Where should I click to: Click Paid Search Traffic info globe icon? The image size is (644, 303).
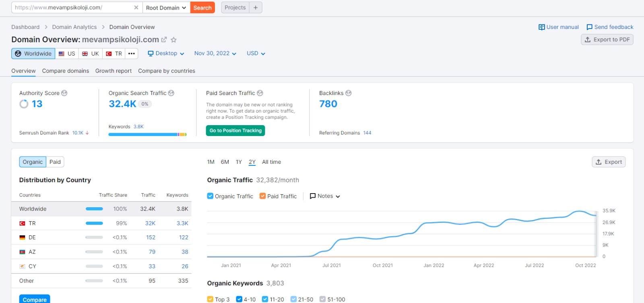260,93
